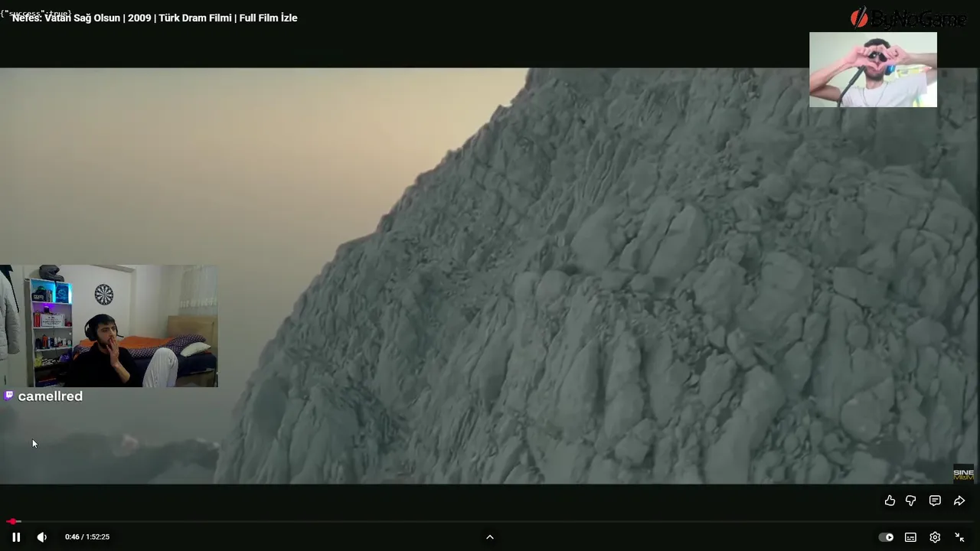Image resolution: width=980 pixels, height=551 pixels.
Task: Exit fullscreen mode
Action: coord(959,537)
